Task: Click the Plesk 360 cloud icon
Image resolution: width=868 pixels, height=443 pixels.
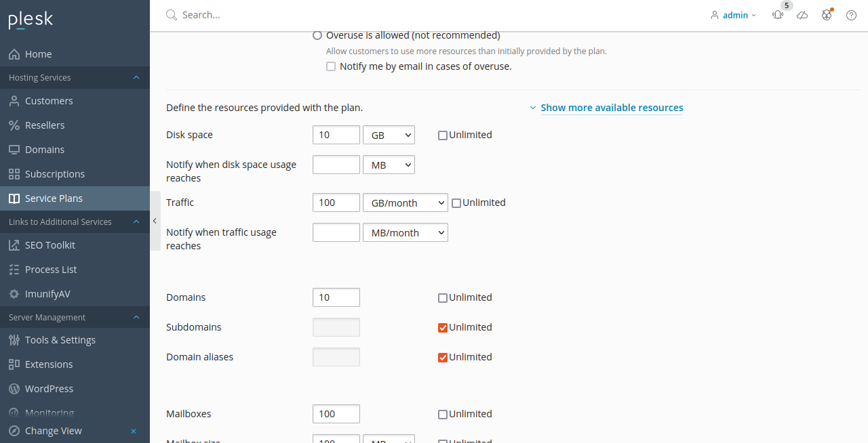Action: (802, 15)
